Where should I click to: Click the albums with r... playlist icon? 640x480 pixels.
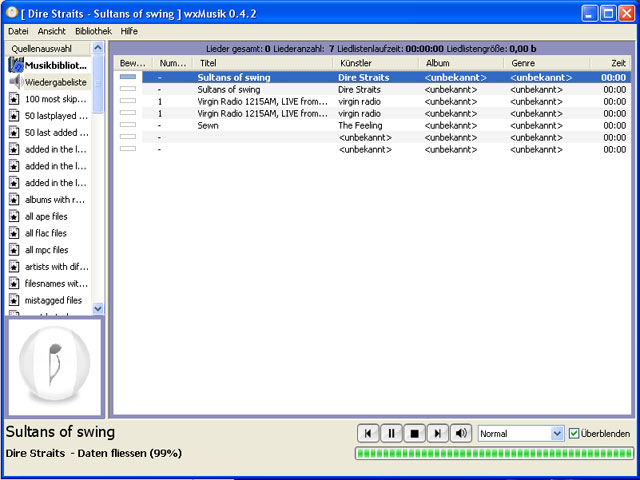[14, 200]
